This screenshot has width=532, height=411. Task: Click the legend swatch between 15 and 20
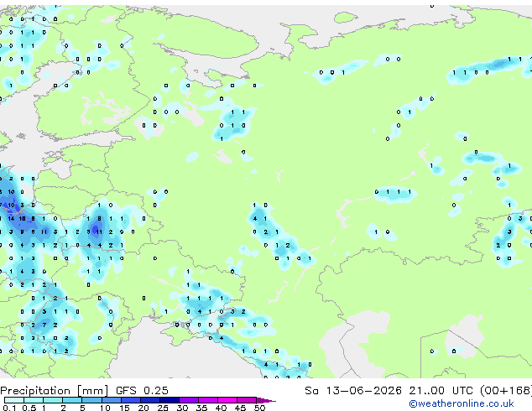click(131, 400)
